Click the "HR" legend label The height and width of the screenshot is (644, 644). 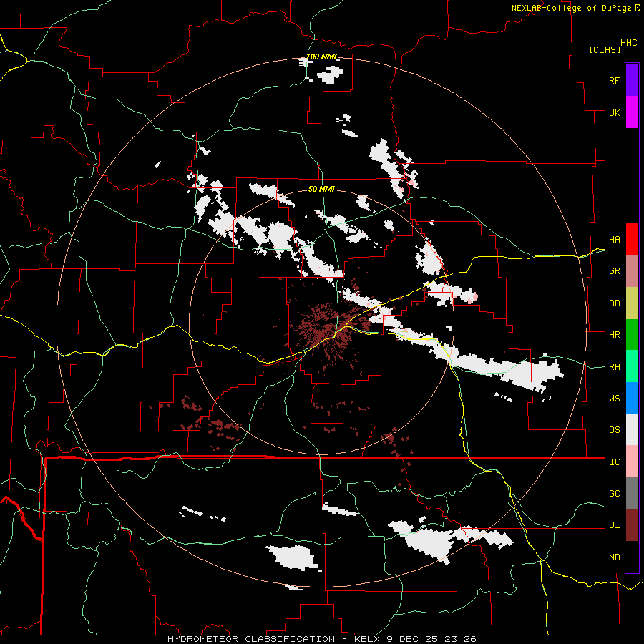click(x=614, y=335)
